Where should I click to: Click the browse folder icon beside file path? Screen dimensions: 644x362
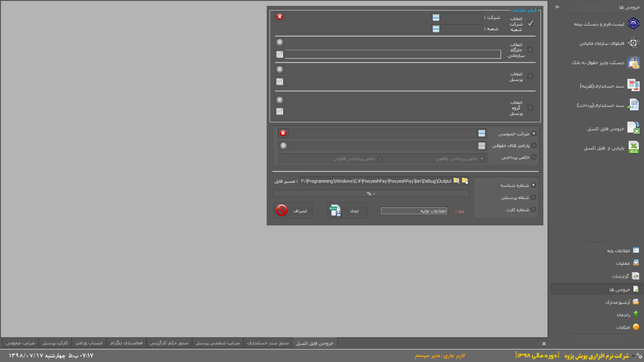457,181
